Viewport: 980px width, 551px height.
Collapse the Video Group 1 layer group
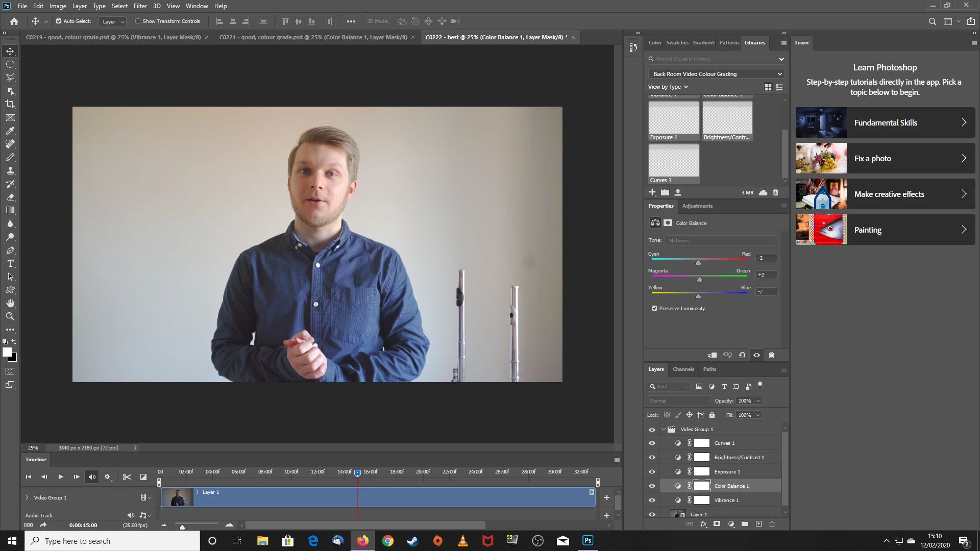click(x=663, y=430)
